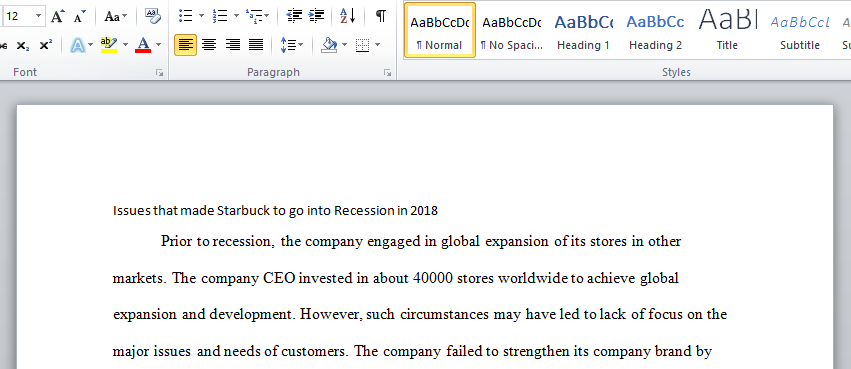The height and width of the screenshot is (369, 851).
Task: Expand the shading color dropdown arrow
Action: pyautogui.click(x=345, y=45)
